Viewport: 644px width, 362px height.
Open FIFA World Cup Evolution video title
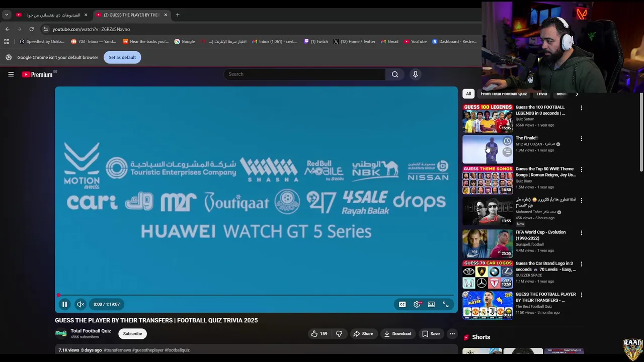pyautogui.click(x=540, y=235)
